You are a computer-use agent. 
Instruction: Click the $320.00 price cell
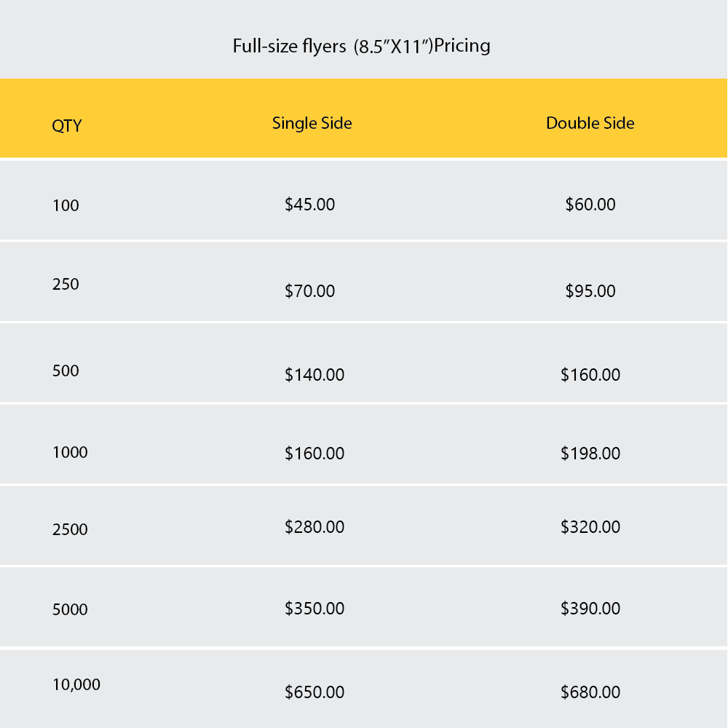click(x=590, y=526)
